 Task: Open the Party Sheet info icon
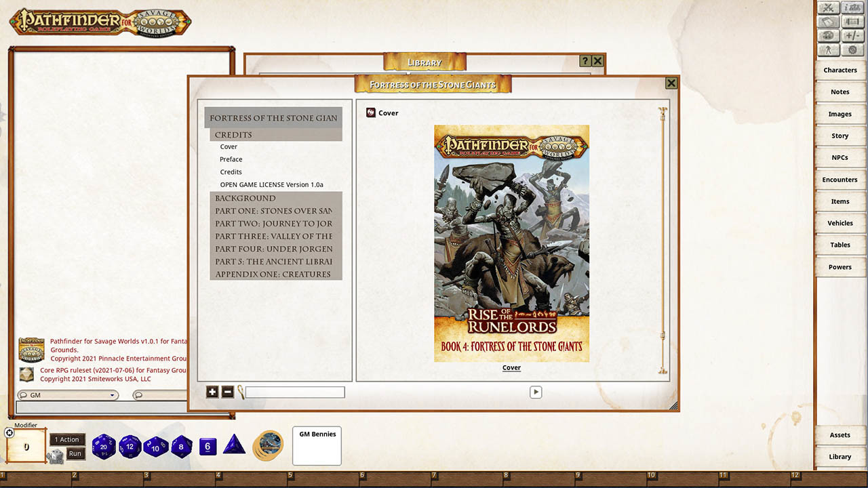(x=852, y=8)
